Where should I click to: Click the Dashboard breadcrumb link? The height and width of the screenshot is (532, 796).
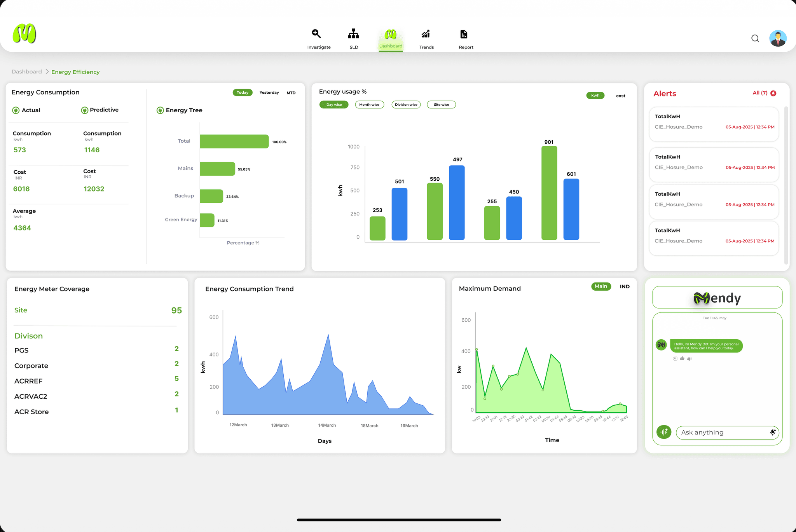(x=26, y=72)
